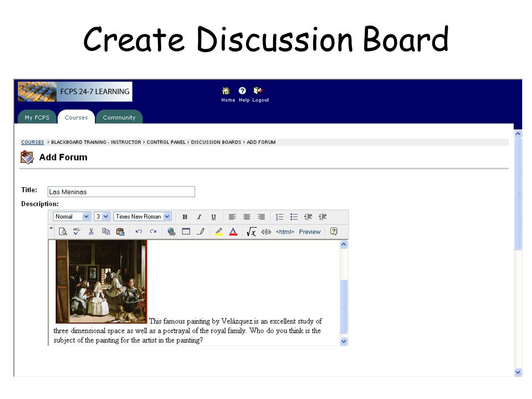532x399 pixels.
Task: Click the editor scrollbar up arrow
Action: pos(344,244)
